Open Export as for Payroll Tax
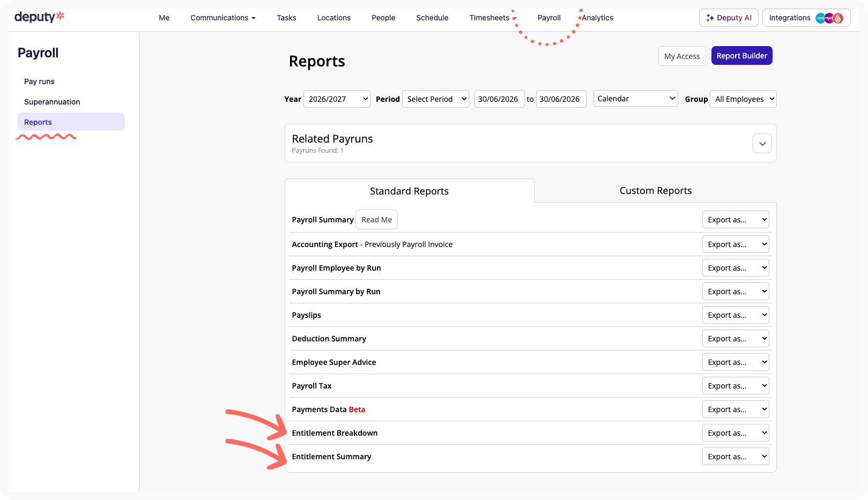This screenshot has height=500, width=868. pyautogui.click(x=736, y=386)
